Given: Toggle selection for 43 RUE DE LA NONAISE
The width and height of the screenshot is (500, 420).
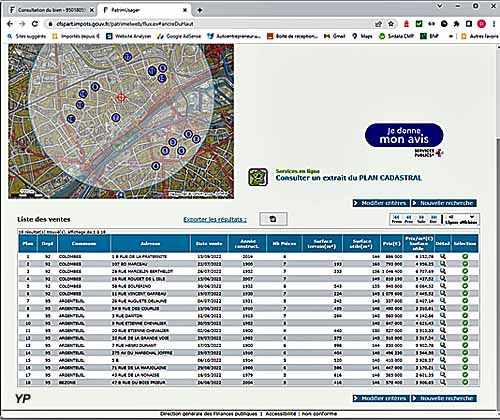Looking at the screenshot, I should point(465,375).
